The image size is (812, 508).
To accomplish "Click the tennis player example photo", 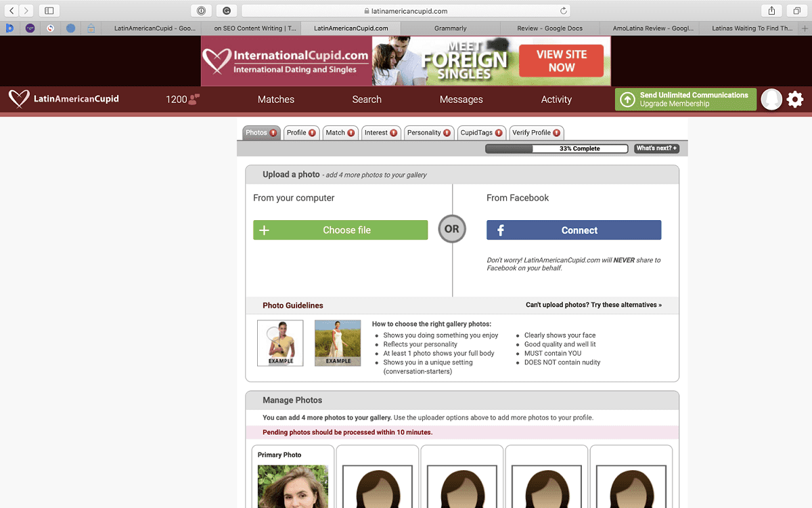I will [280, 343].
